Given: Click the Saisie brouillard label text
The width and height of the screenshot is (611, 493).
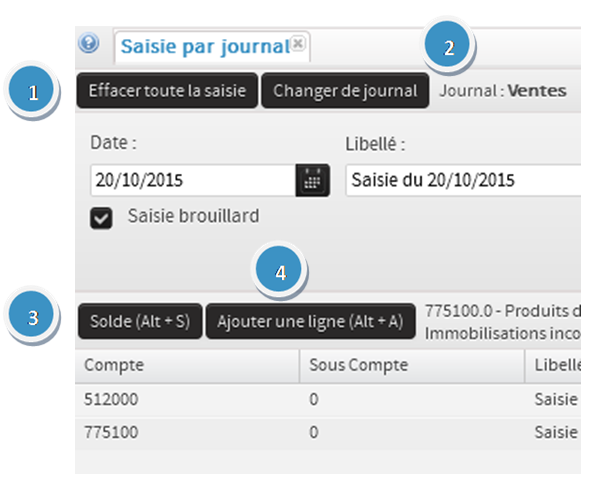Looking at the screenshot, I should click(x=193, y=216).
